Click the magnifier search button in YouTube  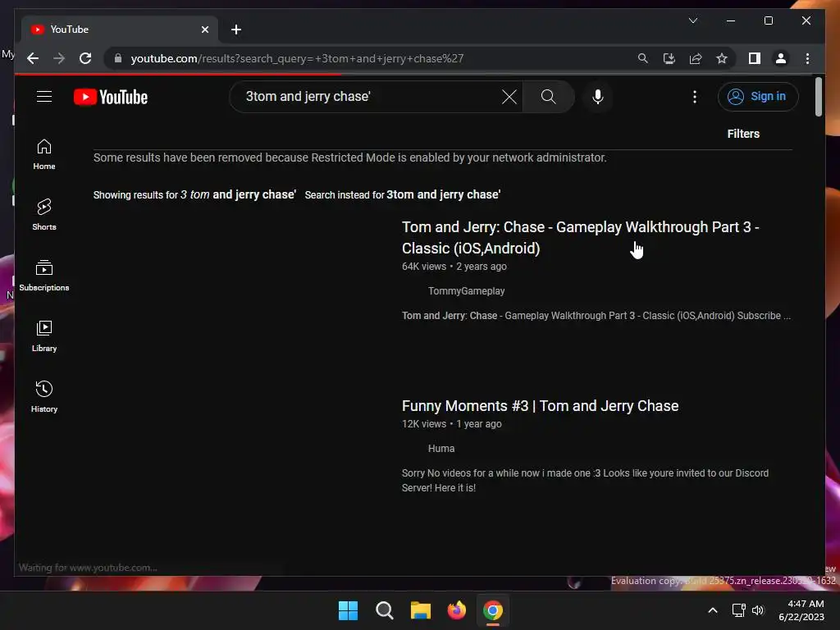coord(548,97)
